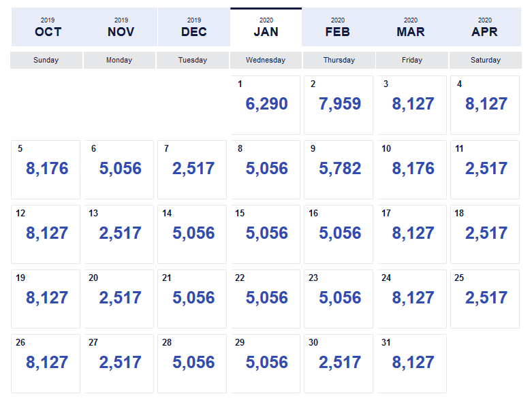
Task: Go to the 2020 FEB month tab
Action: point(338,27)
